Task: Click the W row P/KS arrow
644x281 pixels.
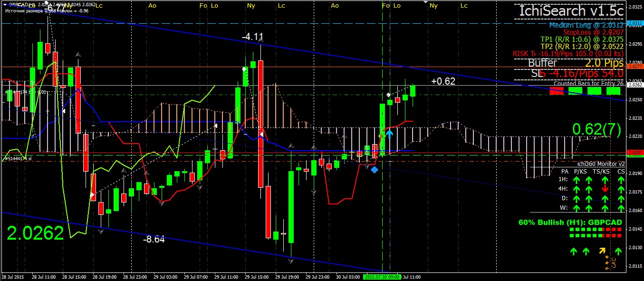Action: pyautogui.click(x=588, y=208)
